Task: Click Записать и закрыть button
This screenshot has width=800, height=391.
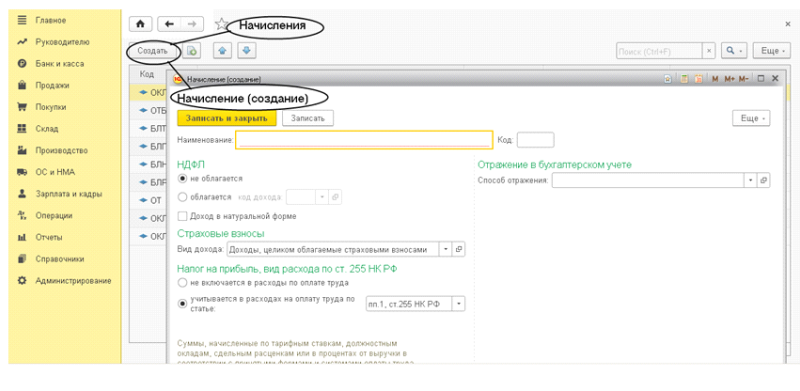Action: pyautogui.click(x=227, y=118)
